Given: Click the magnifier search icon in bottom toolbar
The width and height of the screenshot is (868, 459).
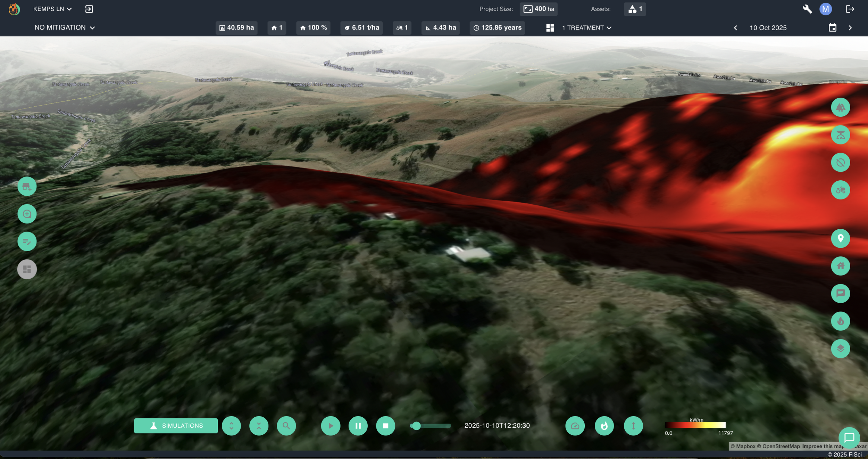Looking at the screenshot, I should (286, 426).
